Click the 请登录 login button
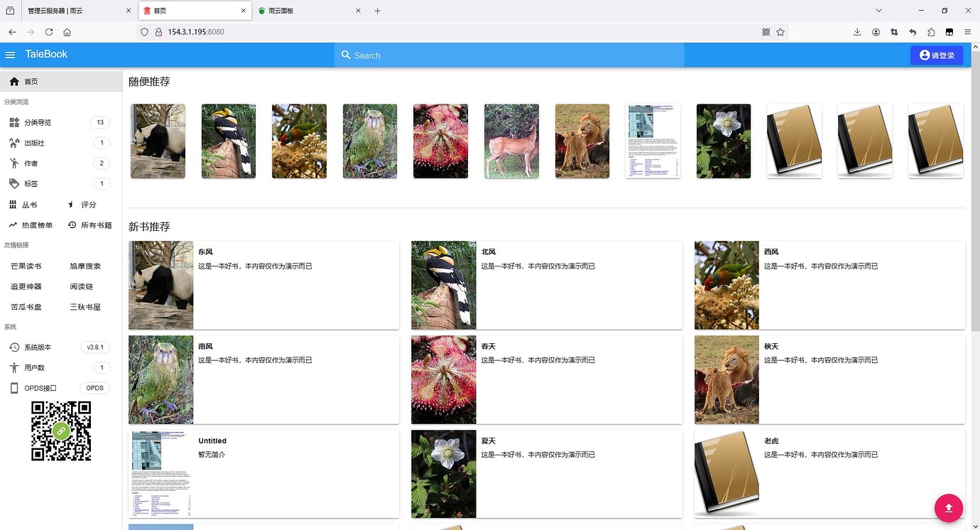This screenshot has width=980, height=530. pyautogui.click(x=937, y=55)
